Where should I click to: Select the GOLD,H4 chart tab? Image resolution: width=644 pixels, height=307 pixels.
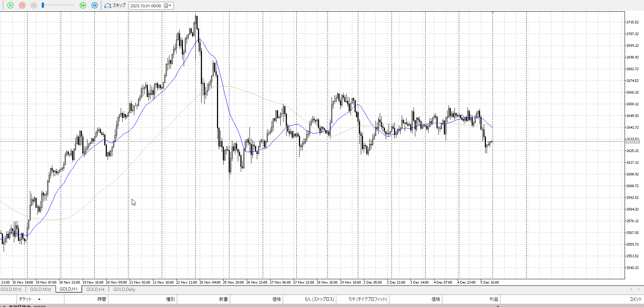click(95, 289)
